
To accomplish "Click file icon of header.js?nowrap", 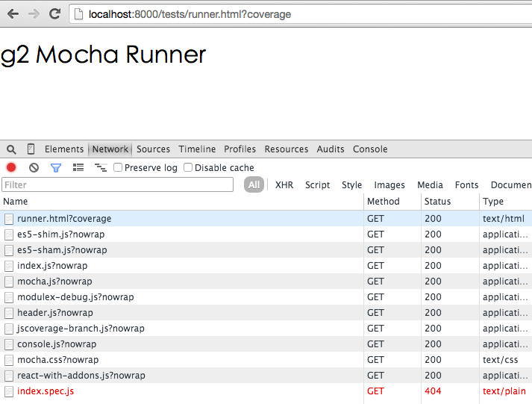I will (9, 313).
